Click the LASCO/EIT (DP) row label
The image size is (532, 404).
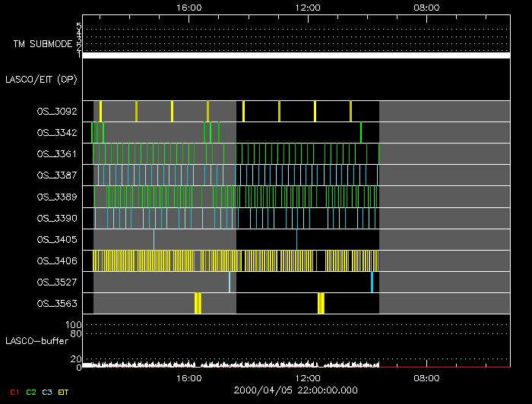41,79
